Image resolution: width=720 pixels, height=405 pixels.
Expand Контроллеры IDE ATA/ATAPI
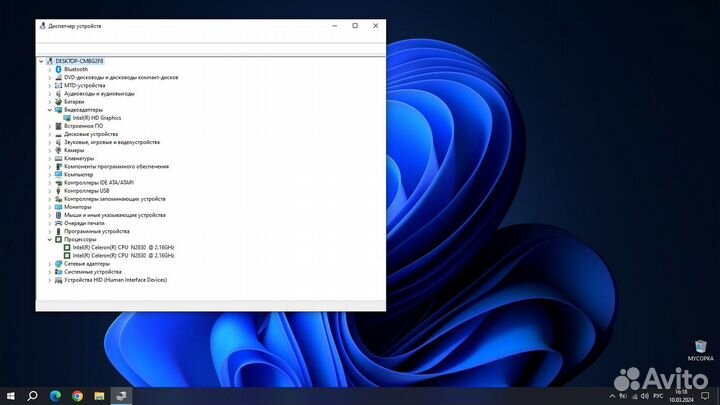point(50,183)
